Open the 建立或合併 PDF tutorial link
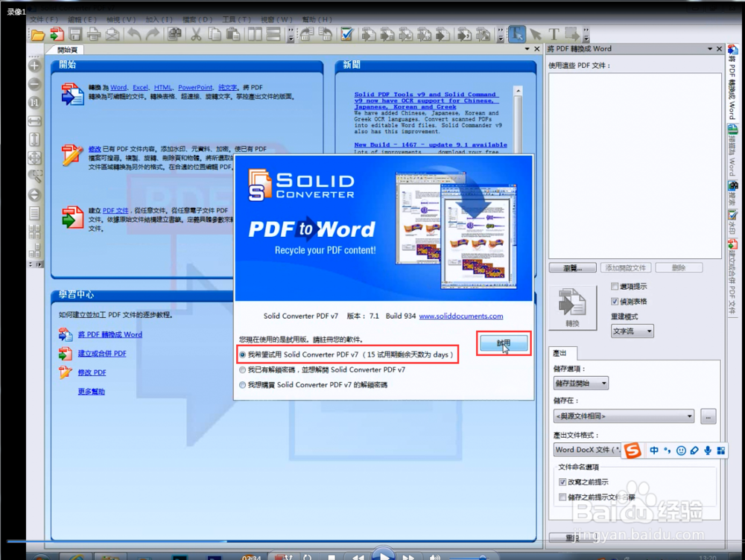This screenshot has height=560, width=745. pyautogui.click(x=102, y=354)
